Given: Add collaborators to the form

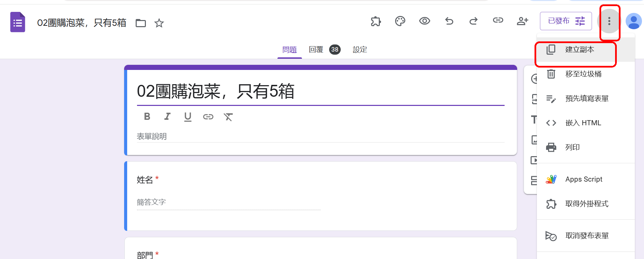Looking at the screenshot, I should [x=522, y=21].
